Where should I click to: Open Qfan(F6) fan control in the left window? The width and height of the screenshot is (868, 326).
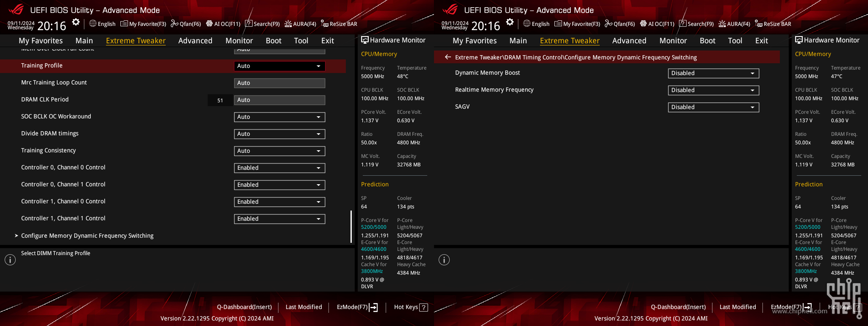point(186,24)
